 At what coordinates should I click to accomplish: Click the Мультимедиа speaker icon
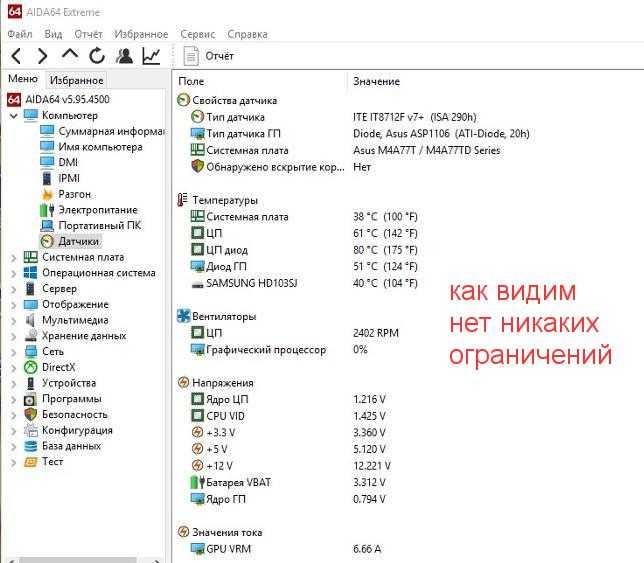point(31,320)
